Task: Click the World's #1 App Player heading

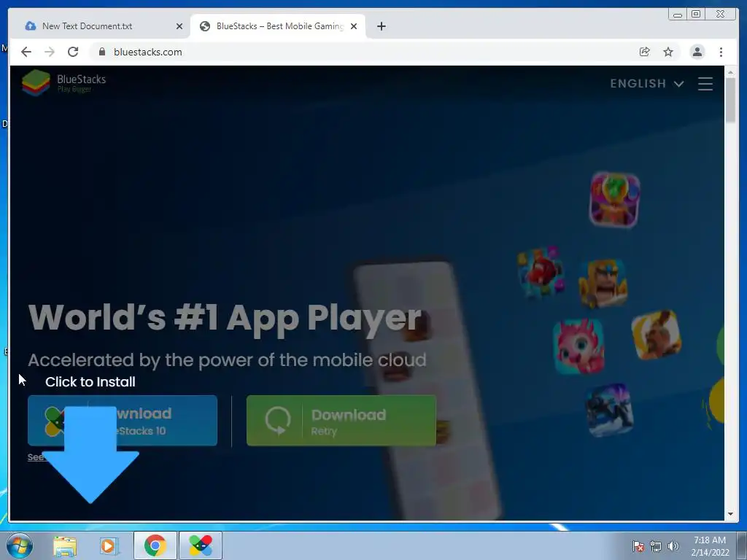Action: tap(225, 318)
